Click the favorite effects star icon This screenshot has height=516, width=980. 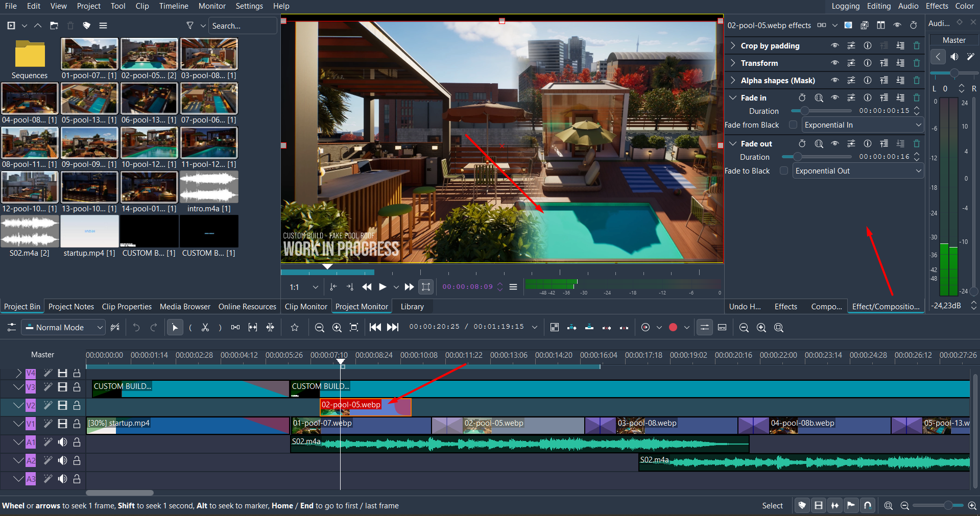295,328
